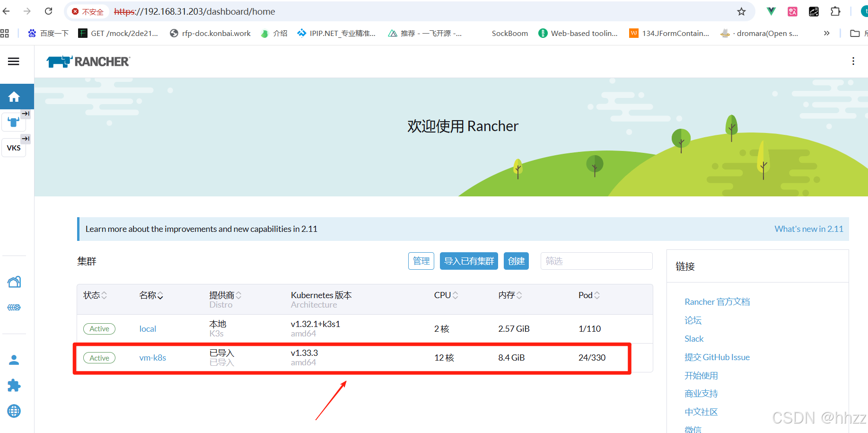The width and height of the screenshot is (868, 433).
Task: Open the dromara bookmark
Action: click(759, 33)
